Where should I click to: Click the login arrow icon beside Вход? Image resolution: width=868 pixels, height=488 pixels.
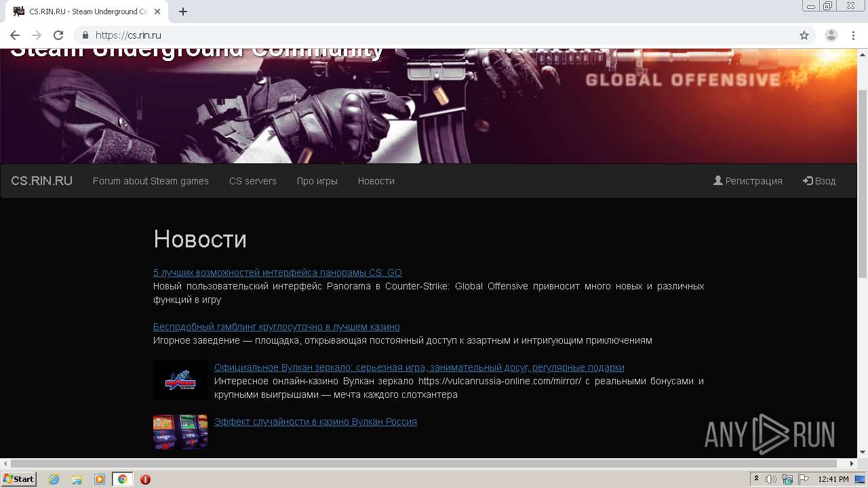coord(808,181)
